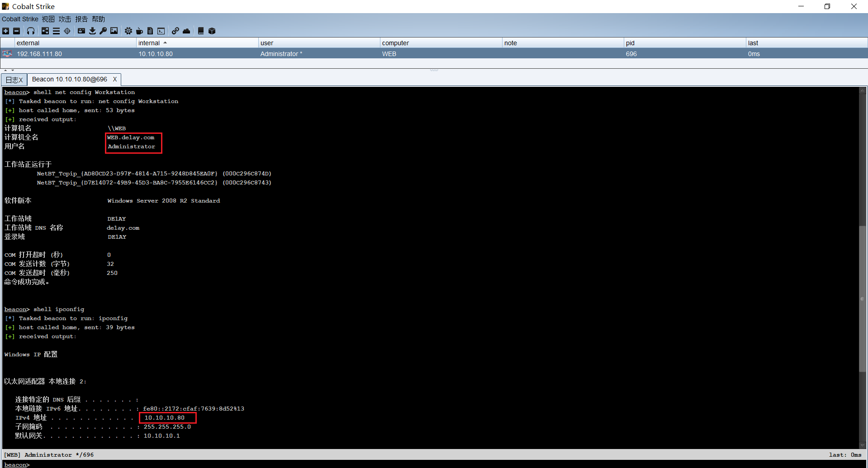This screenshot has height=468, width=868.
Task: Open the Cobalt Strike menu
Action: (x=20, y=19)
